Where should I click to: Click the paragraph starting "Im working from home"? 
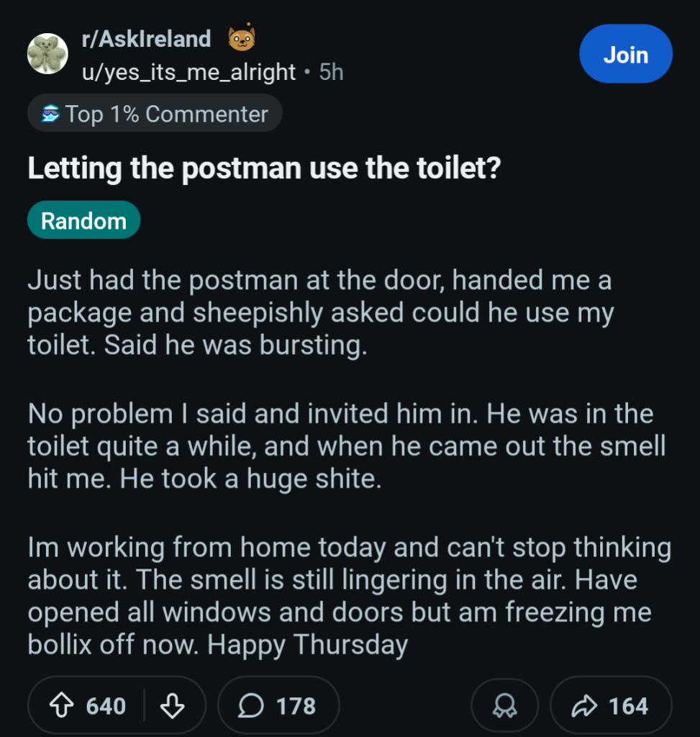[x=349, y=596]
